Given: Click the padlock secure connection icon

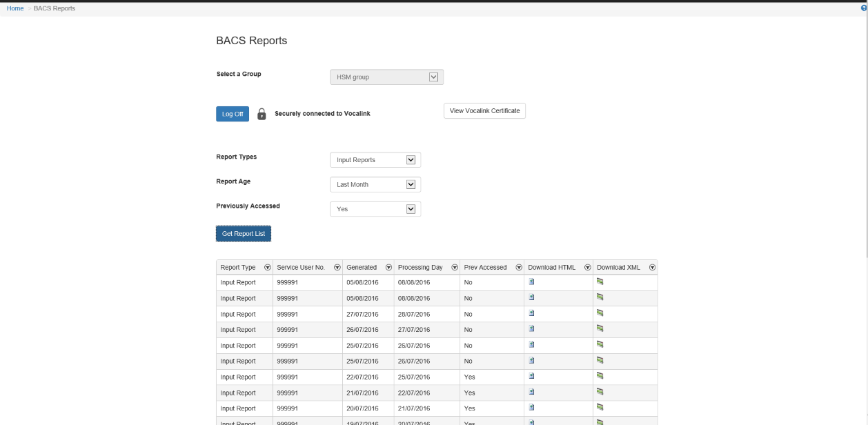Looking at the screenshot, I should (262, 114).
